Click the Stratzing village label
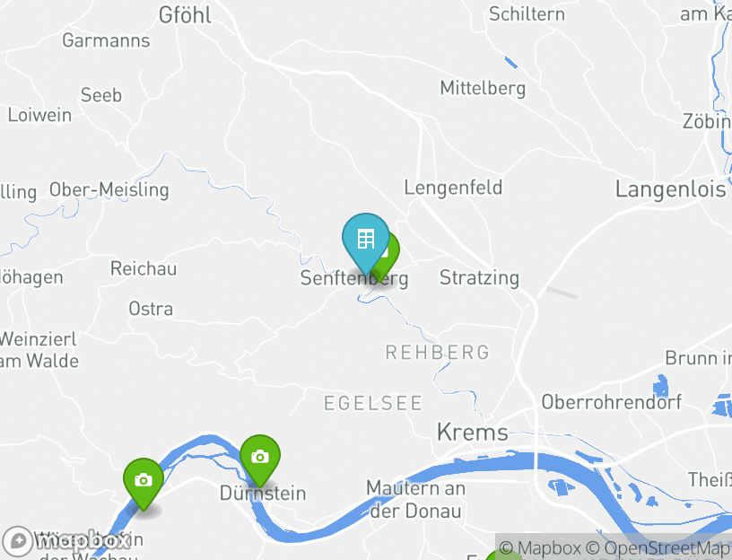Viewport: 732px width, 560px height. coord(479,278)
